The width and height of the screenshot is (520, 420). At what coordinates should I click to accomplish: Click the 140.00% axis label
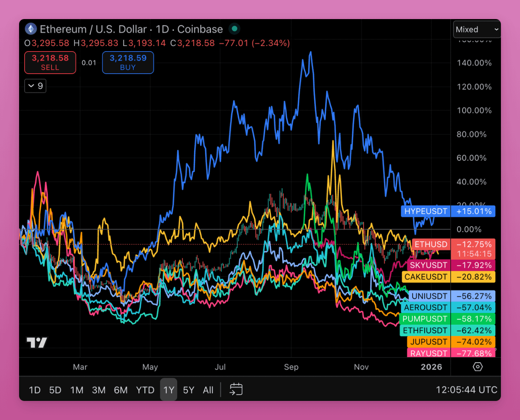pyautogui.click(x=474, y=63)
